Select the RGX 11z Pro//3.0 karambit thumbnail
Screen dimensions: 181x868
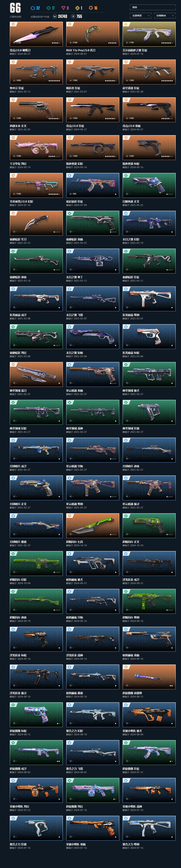pos(93,34)
